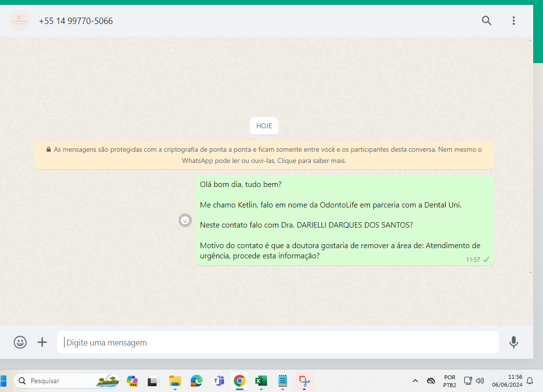Image resolution: width=543 pixels, height=392 pixels.
Task: Select text 'Olá bom dia, tudo bem?'
Action: coord(241,184)
